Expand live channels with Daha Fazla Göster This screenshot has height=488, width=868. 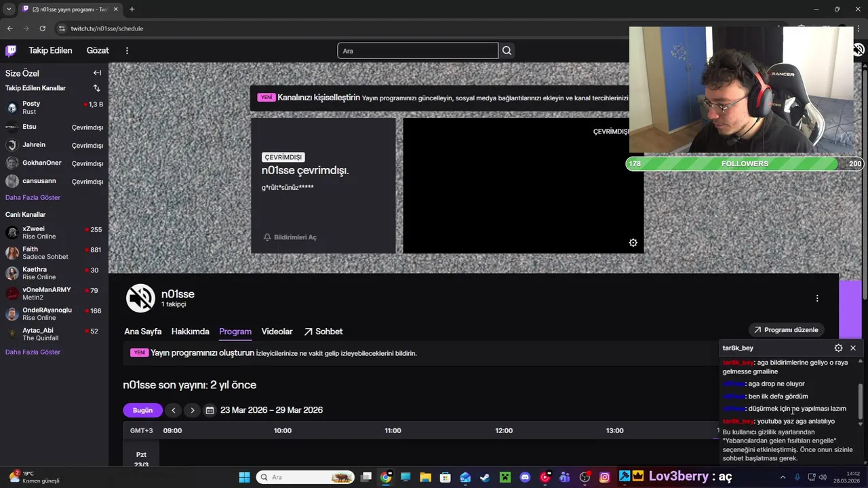click(33, 352)
